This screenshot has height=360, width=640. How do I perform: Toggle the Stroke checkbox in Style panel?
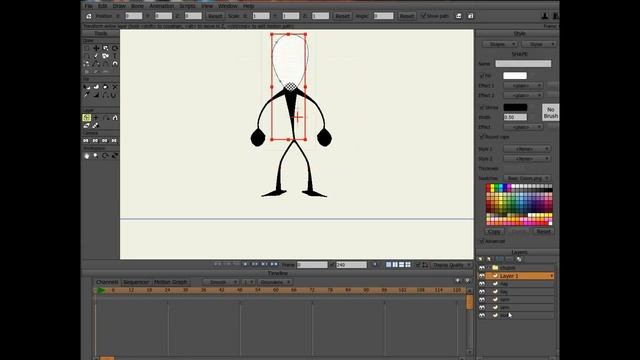pyautogui.click(x=482, y=108)
